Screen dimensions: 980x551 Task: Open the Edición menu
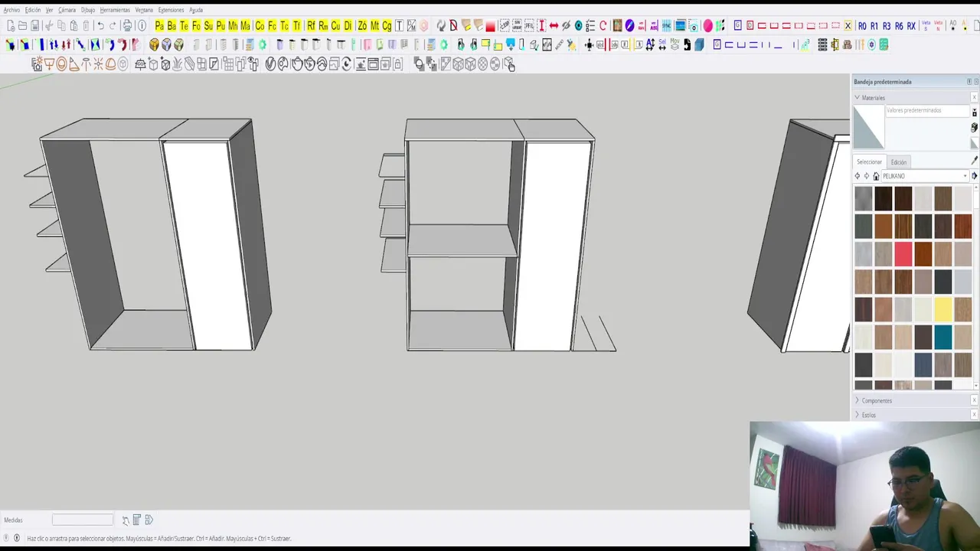[x=33, y=10]
